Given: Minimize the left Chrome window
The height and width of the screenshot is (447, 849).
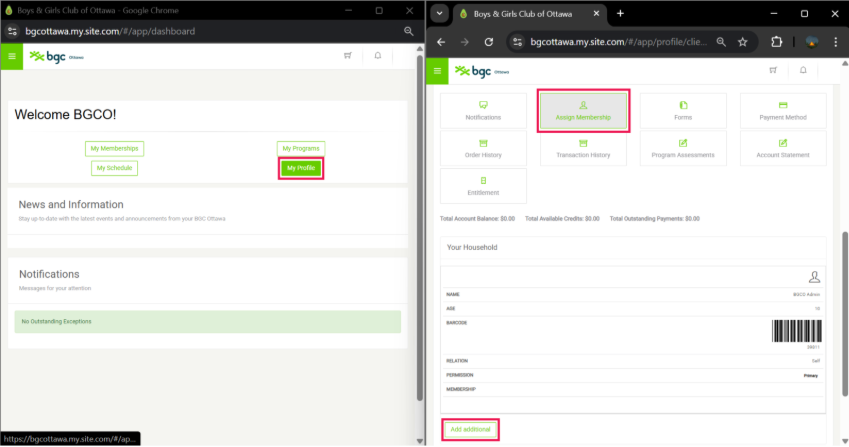Looking at the screenshot, I should [x=348, y=10].
